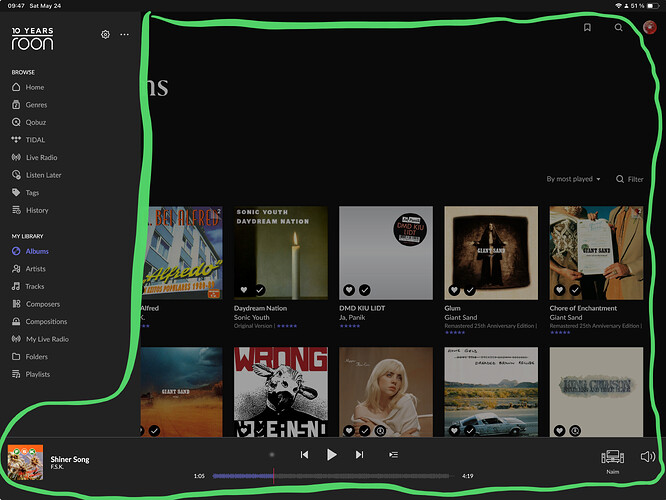Open Giant Sand artist link under Glum

[461, 317]
